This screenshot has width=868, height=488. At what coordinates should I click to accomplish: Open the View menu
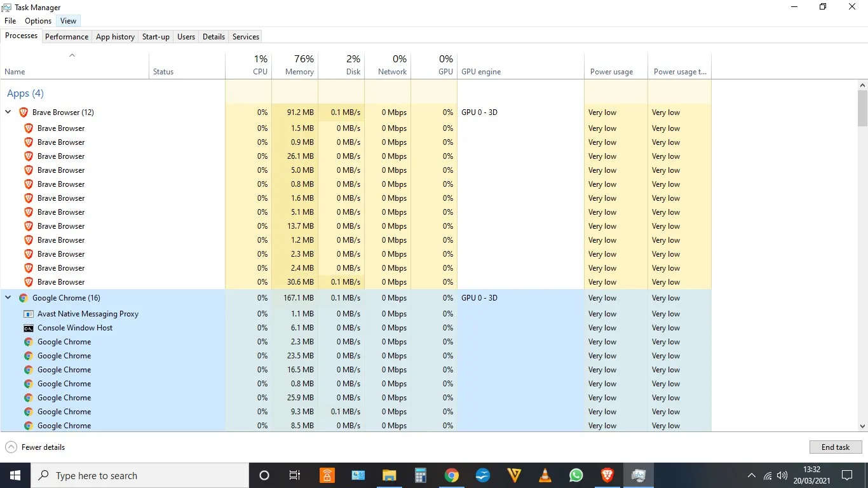pyautogui.click(x=68, y=21)
